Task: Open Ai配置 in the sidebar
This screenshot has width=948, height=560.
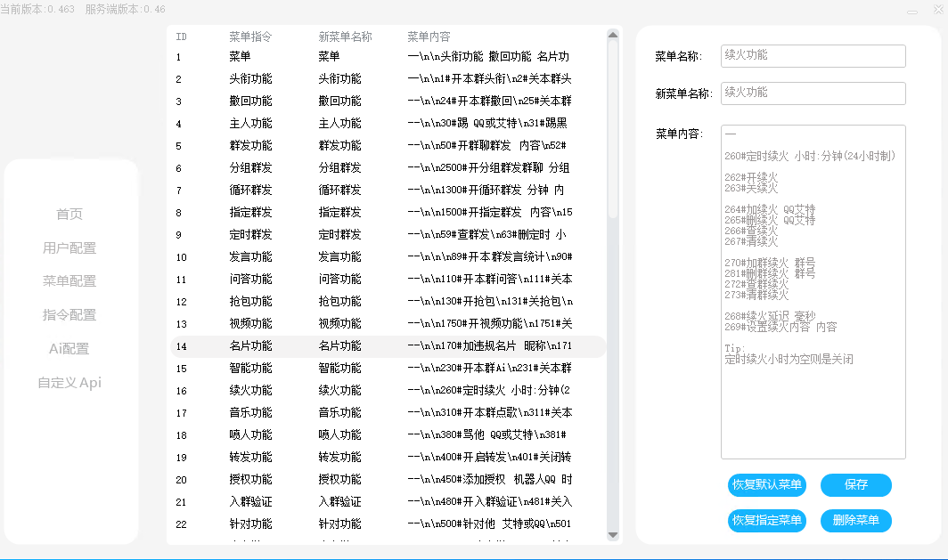Action: 69,349
